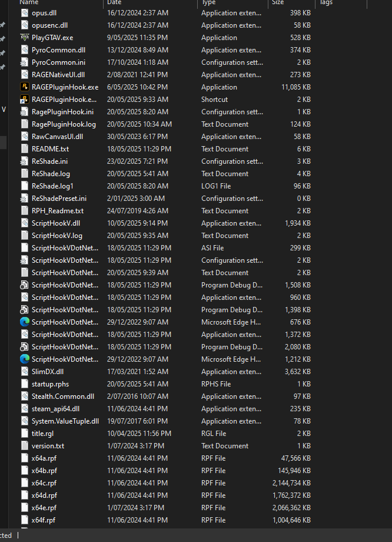
Task: Click the RagePluginHook.ini config icon
Action: click(25, 112)
